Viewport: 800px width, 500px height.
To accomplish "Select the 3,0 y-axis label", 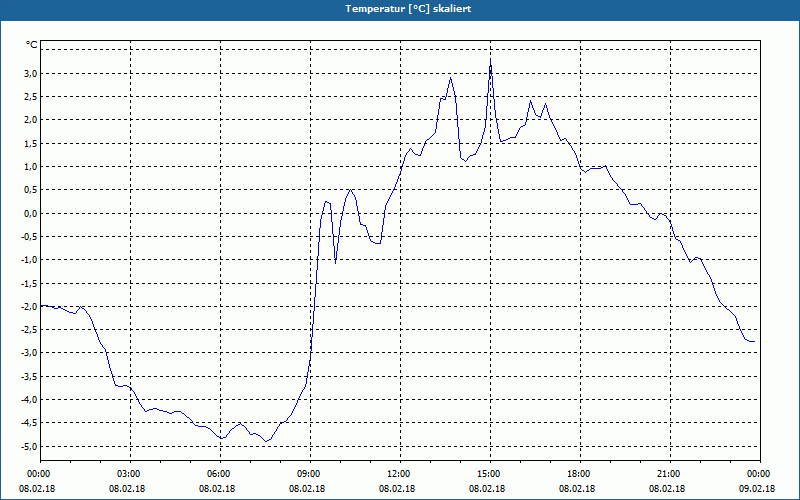I will [31, 73].
